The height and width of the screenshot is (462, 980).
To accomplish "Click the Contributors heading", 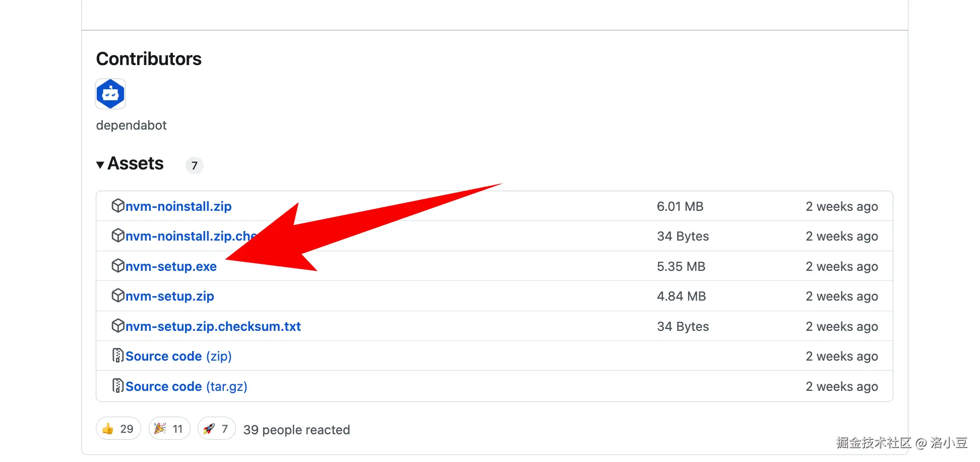I will click(x=149, y=59).
